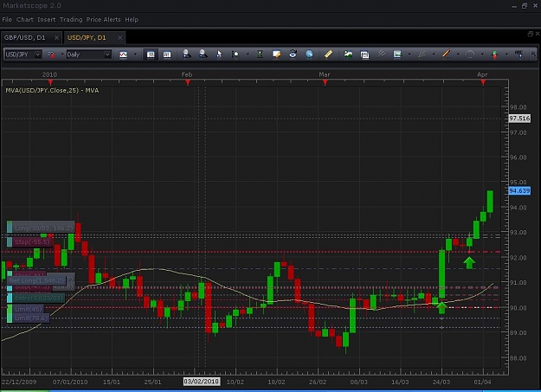Select the yellow ruler measure tool
This screenshot has width=541, height=392.
click(328, 54)
